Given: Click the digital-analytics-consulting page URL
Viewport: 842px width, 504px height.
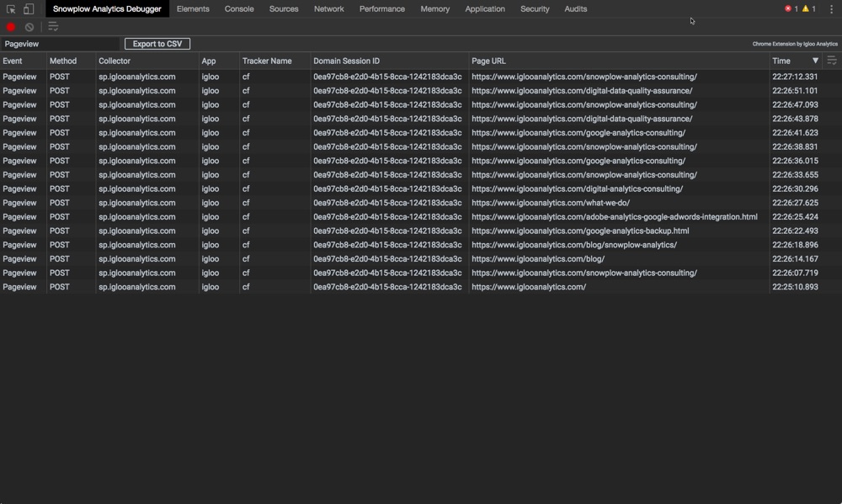Looking at the screenshot, I should coord(578,189).
